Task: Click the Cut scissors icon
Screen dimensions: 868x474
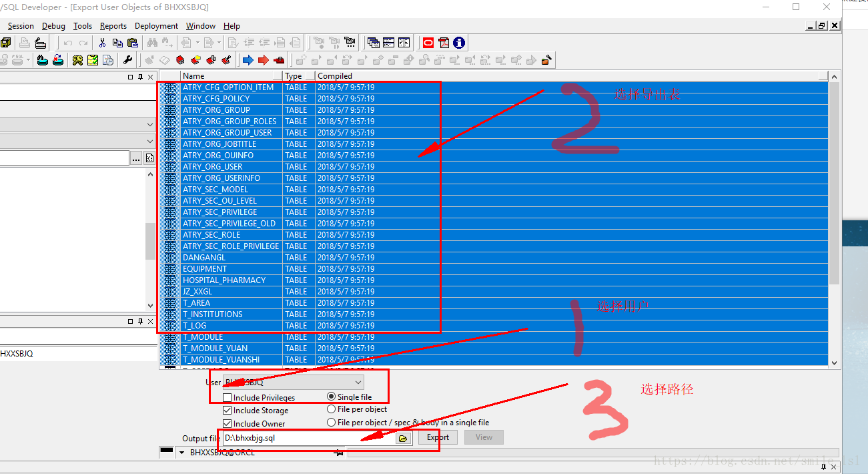Action: coord(102,43)
